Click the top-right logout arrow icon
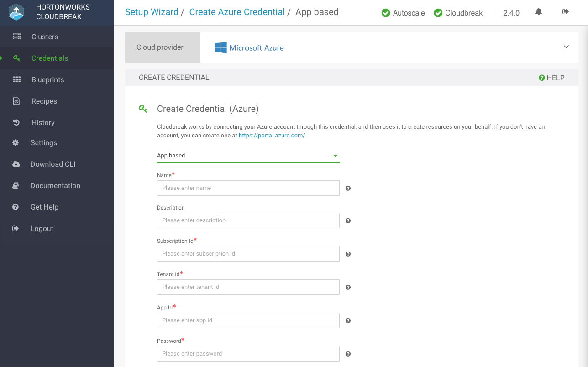The height and width of the screenshot is (367, 588). click(566, 12)
